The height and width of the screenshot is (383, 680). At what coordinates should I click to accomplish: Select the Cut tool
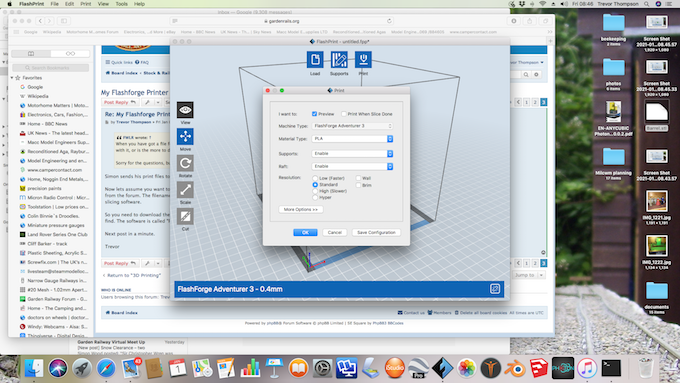click(x=185, y=216)
